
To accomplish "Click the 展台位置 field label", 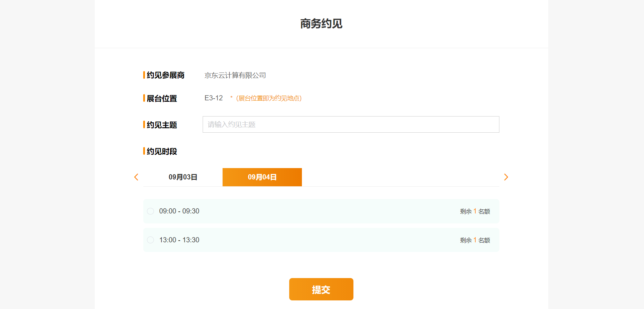I will [161, 99].
